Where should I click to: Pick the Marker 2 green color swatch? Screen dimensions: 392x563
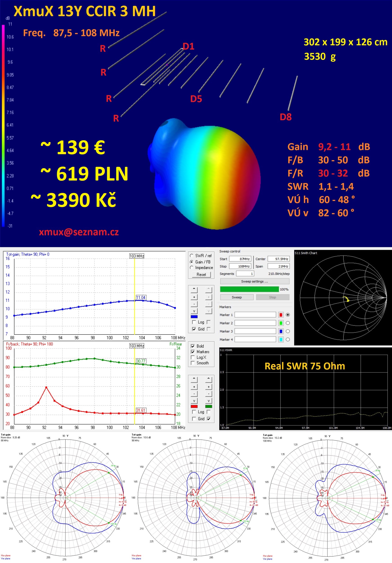[281, 323]
